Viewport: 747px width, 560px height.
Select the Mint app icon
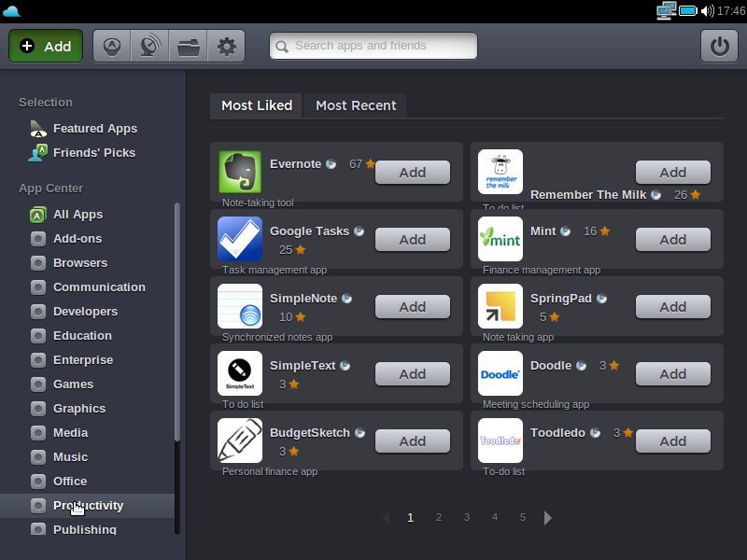coord(500,239)
